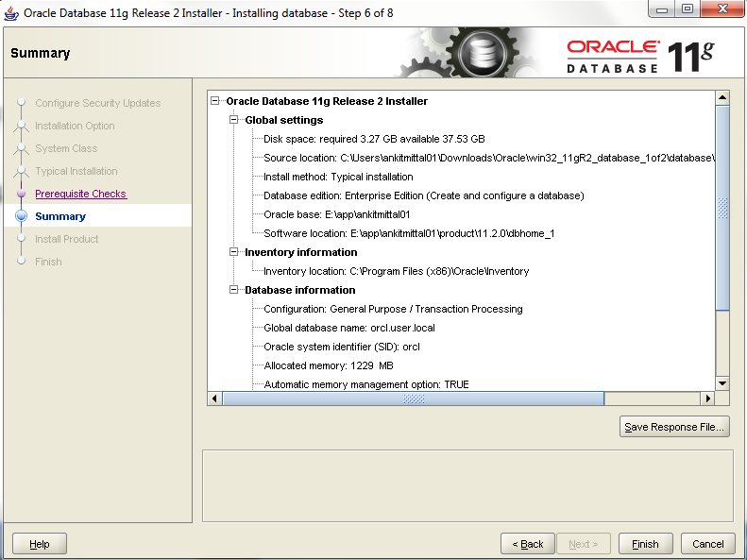Cancel the Oracle installation
The height and width of the screenshot is (560, 747).
tap(708, 544)
